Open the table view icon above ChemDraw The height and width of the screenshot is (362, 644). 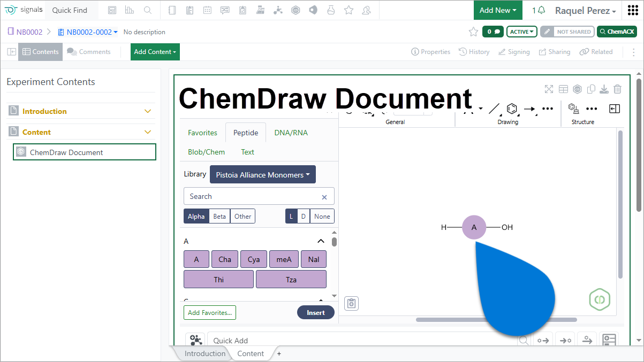pos(563,89)
